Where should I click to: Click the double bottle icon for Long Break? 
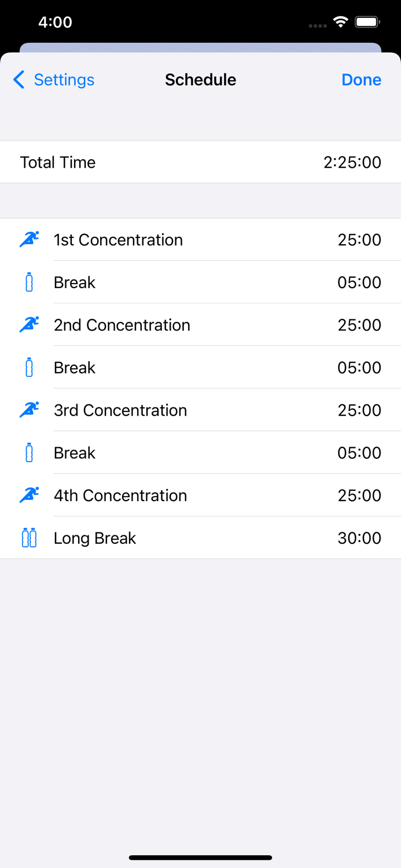point(28,538)
